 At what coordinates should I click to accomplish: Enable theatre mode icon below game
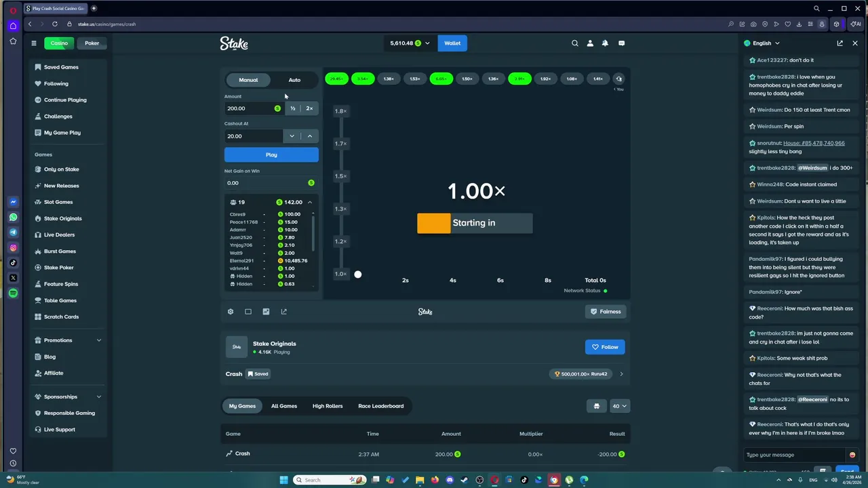click(248, 312)
